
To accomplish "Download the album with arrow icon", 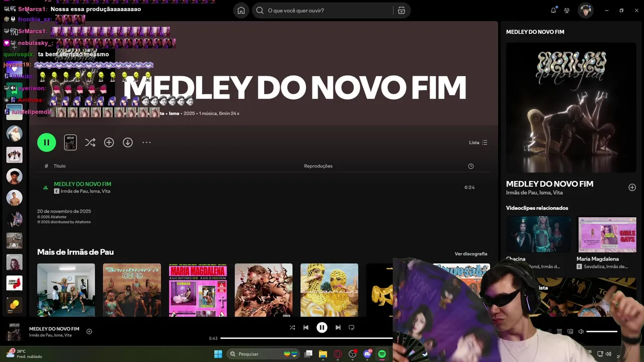I will click(128, 143).
